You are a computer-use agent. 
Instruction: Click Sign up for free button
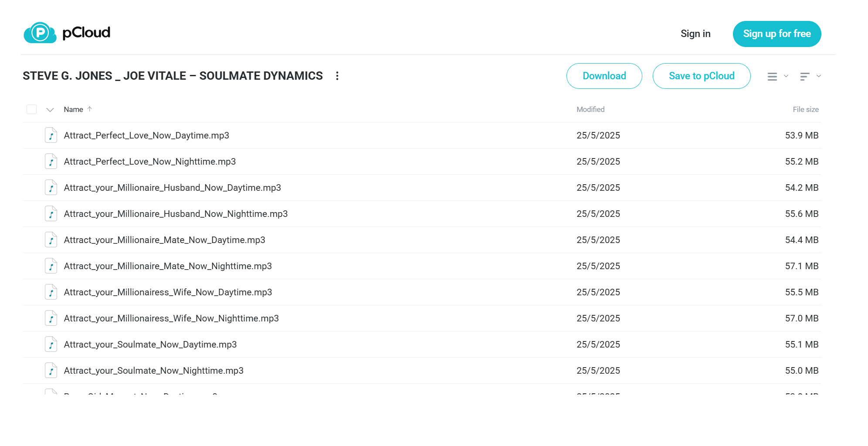pos(777,34)
